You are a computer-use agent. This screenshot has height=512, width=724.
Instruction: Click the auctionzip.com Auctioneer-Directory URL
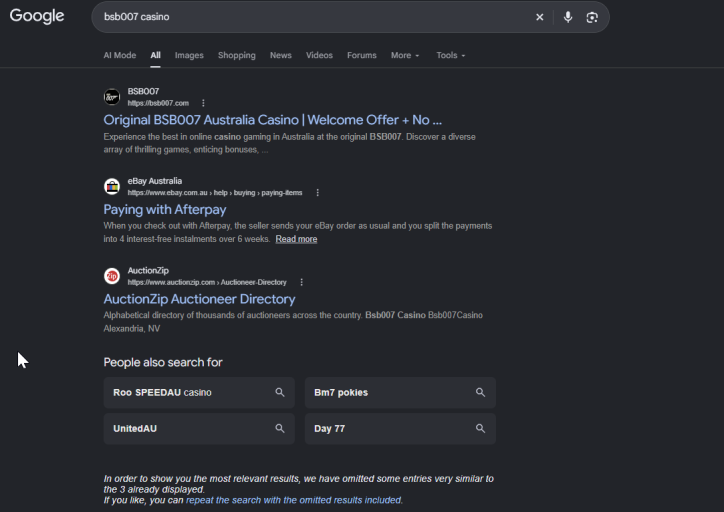[x=207, y=282]
